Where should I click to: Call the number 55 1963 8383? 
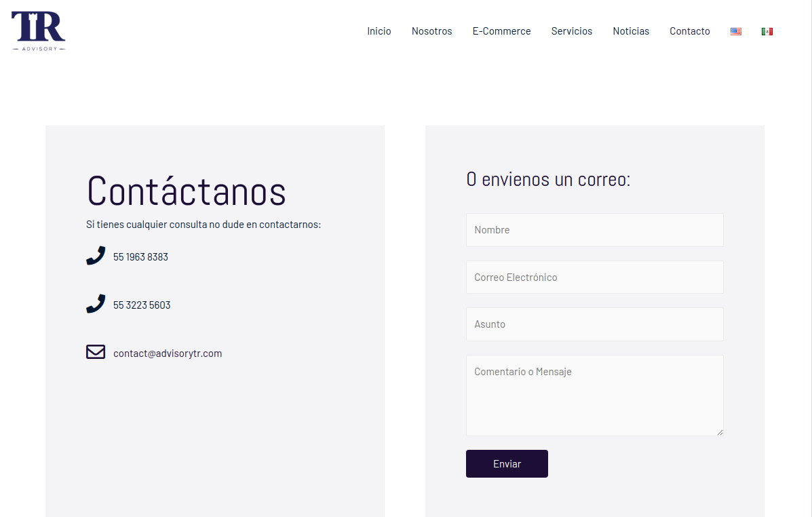coord(140,257)
